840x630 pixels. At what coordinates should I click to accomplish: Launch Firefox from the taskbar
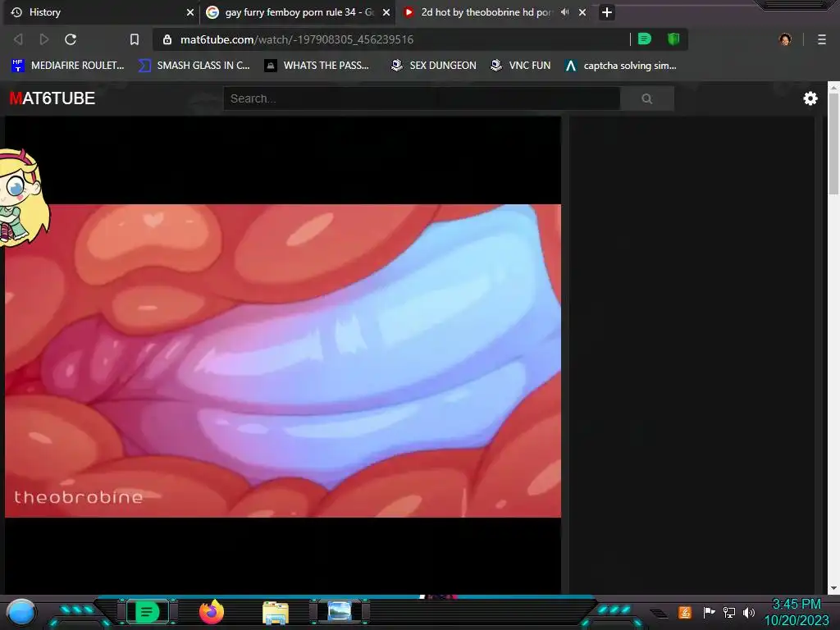coord(212,612)
